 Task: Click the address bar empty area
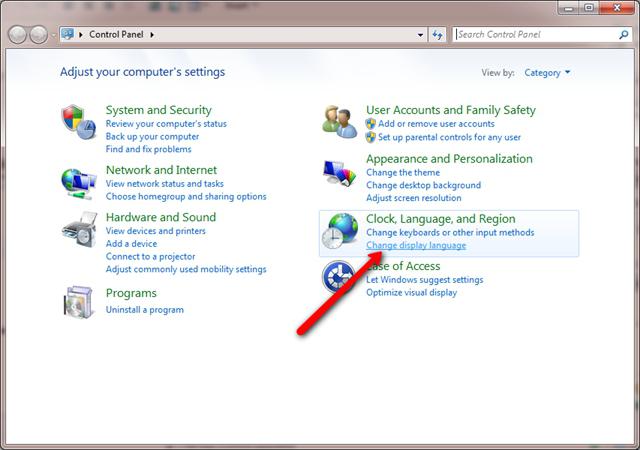tap(286, 35)
